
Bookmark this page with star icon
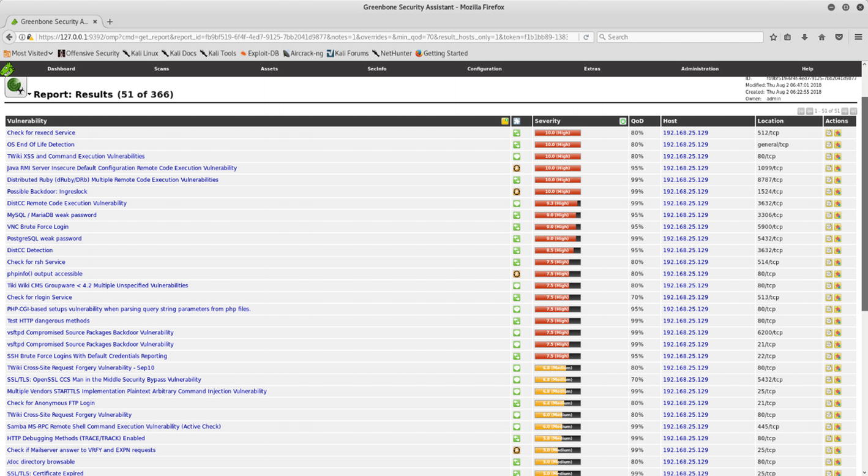[x=773, y=37]
